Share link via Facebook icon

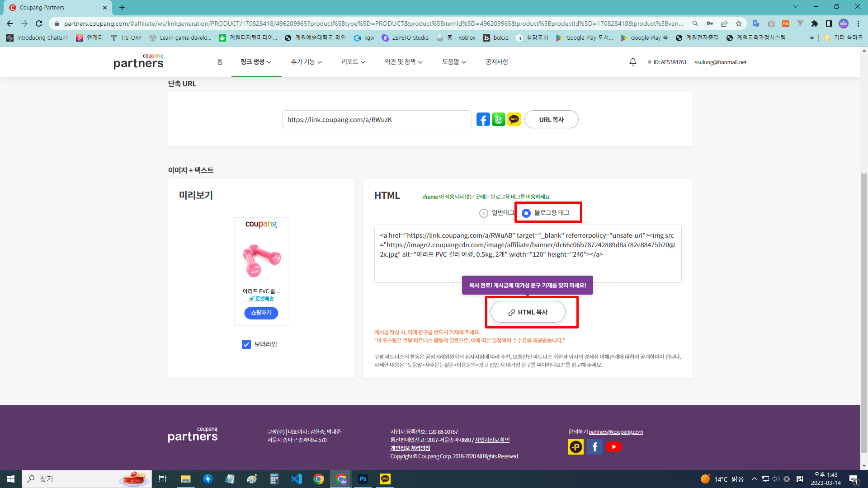coord(483,120)
